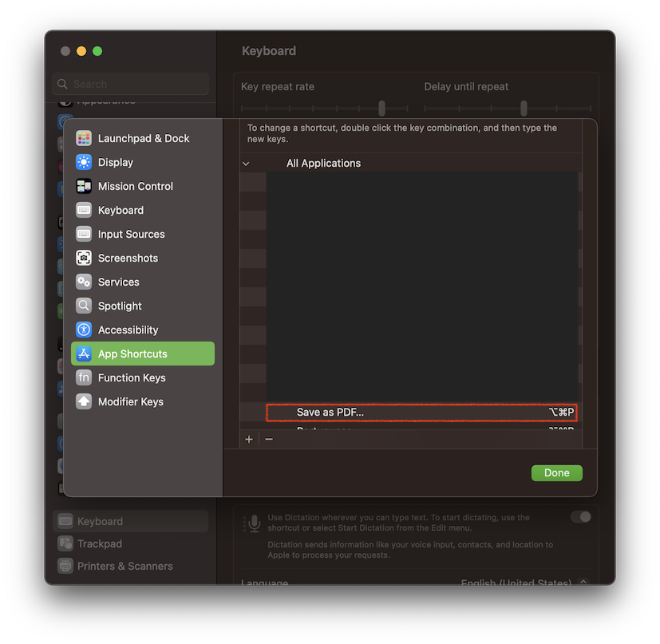Click the Printers & Scanners icon
Image resolution: width=660 pixels, height=644 pixels.
tap(65, 566)
